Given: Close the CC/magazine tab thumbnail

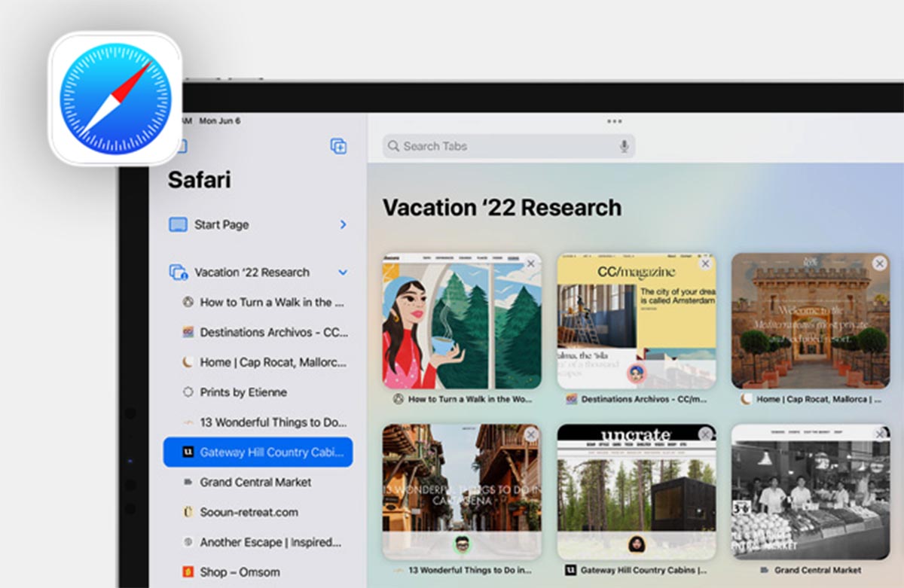Looking at the screenshot, I should pos(705,264).
